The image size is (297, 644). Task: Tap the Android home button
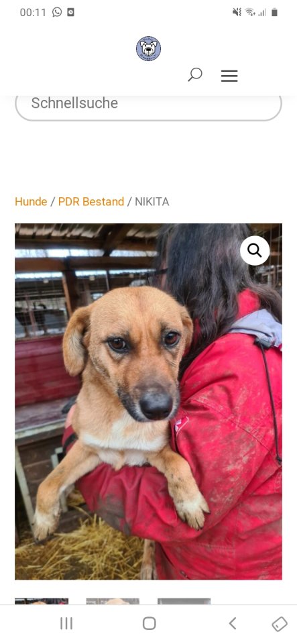(x=150, y=623)
